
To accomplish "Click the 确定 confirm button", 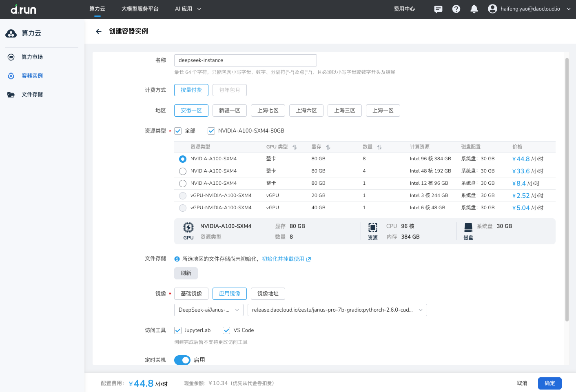I will [x=549, y=383].
